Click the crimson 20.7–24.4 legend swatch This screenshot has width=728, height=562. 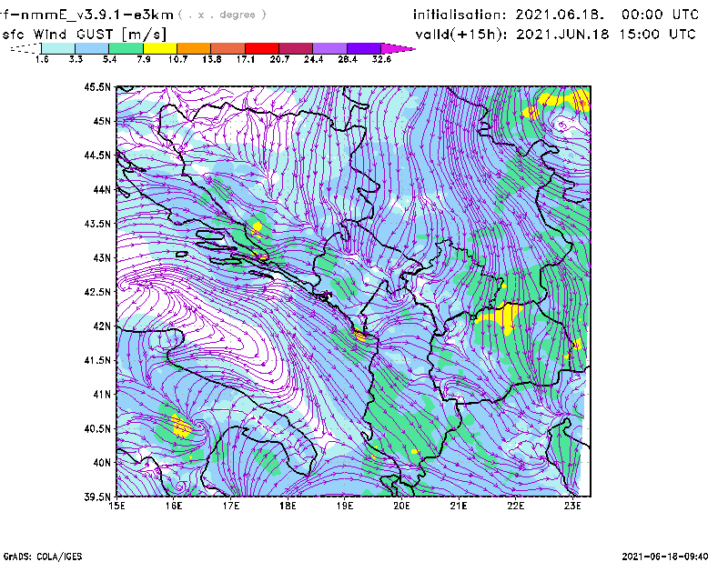click(296, 48)
